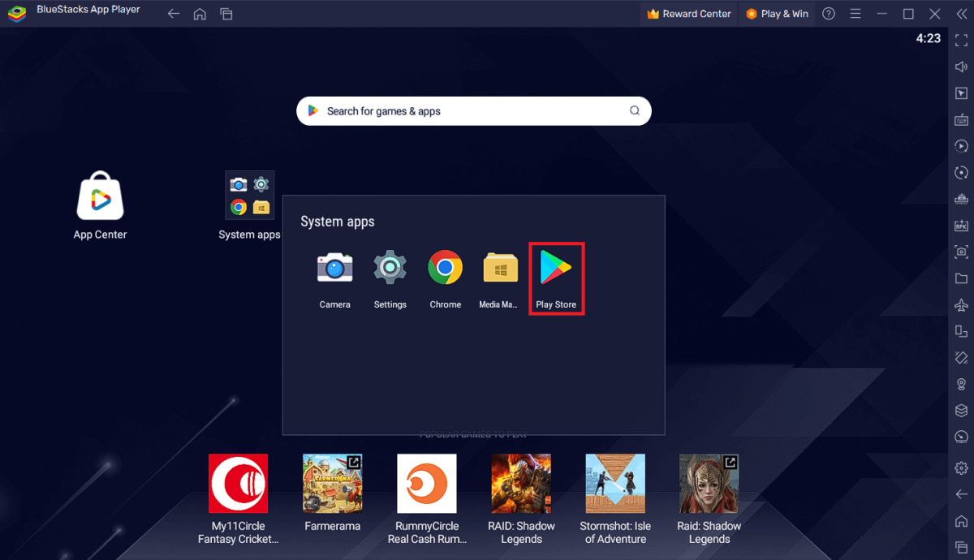Select the Location tool in the sidebar

(x=961, y=384)
